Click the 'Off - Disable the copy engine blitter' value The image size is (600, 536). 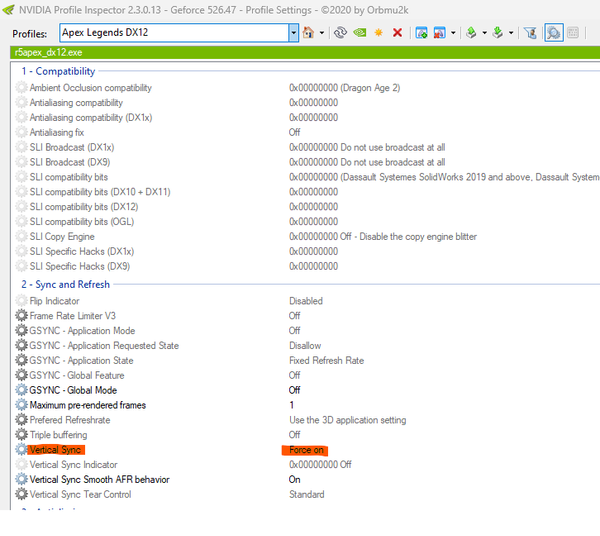pos(409,236)
